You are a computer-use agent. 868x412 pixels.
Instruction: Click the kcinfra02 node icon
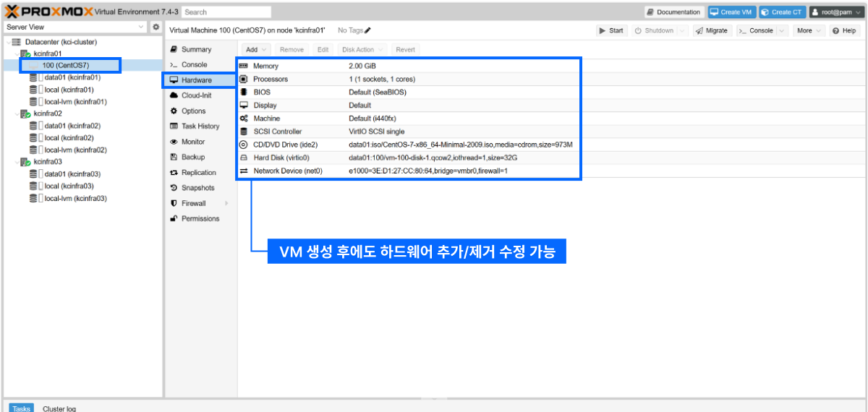pyautogui.click(x=25, y=113)
